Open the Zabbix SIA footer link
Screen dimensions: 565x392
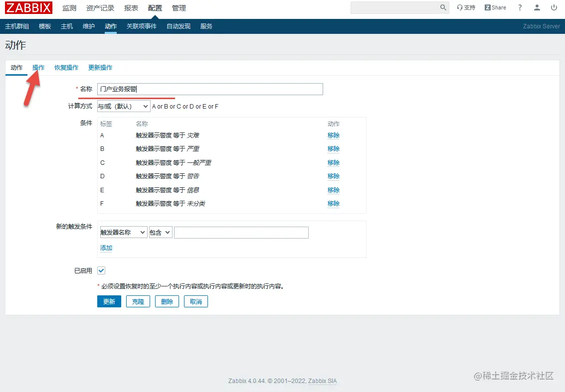322,381
